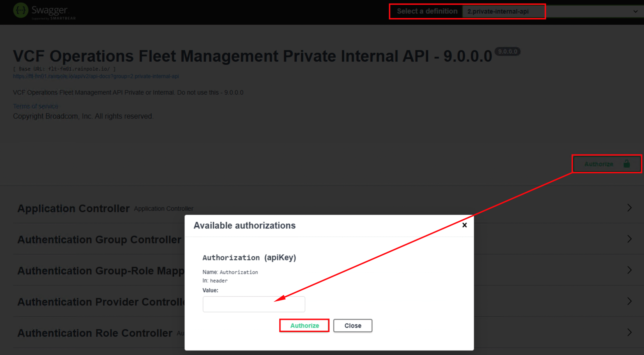Click the Authentication Role Controller heading
This screenshot has height=355, width=644.
(95, 333)
